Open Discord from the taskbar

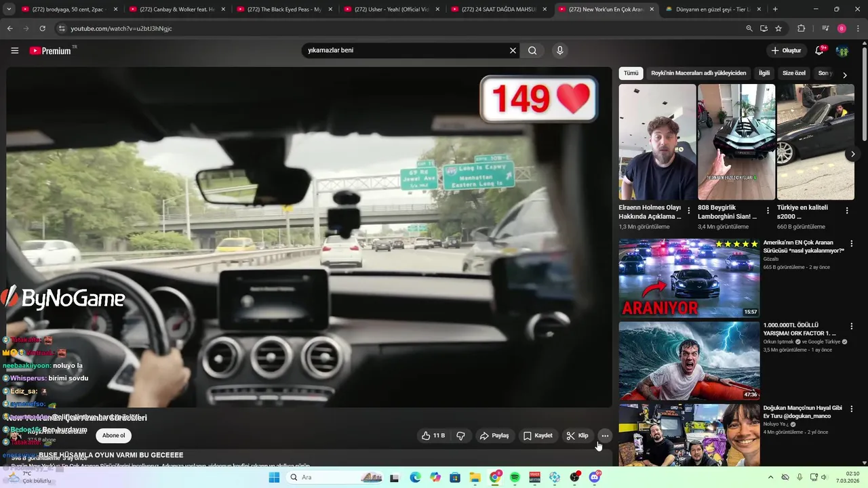(595, 477)
